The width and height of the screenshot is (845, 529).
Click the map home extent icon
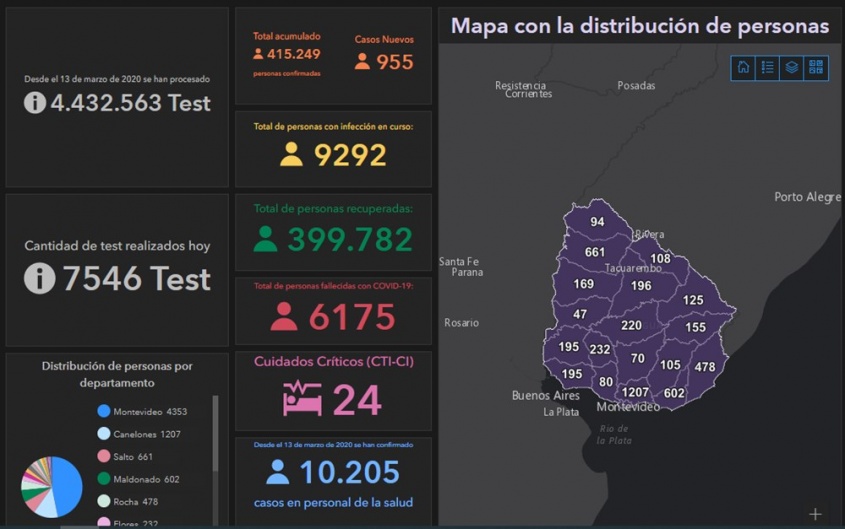click(x=743, y=68)
